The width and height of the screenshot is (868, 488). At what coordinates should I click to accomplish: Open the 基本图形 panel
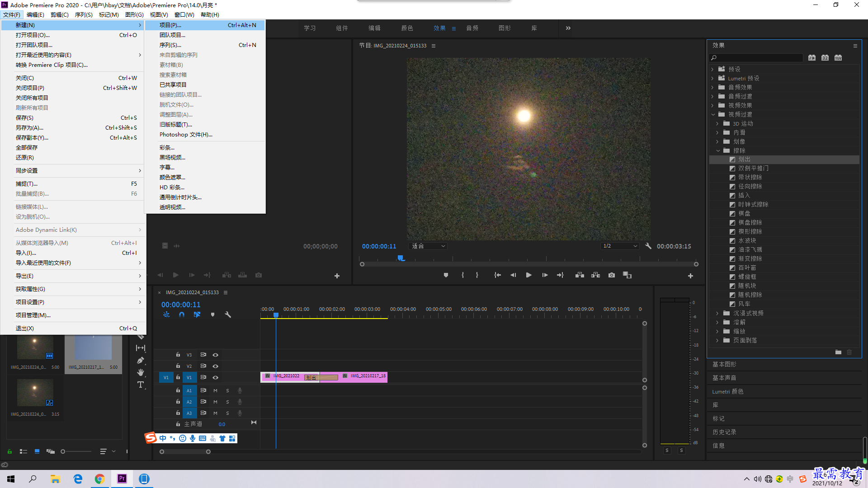[724, 365]
